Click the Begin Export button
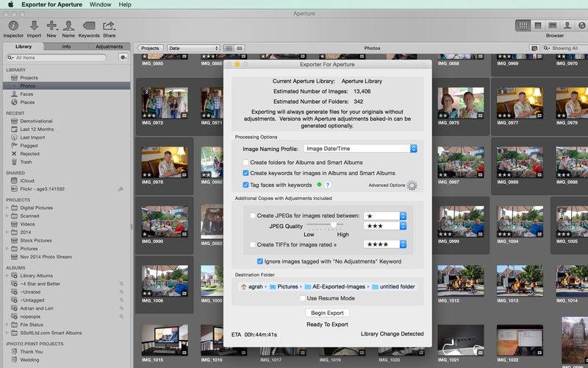This screenshot has height=368, width=588. [x=327, y=313]
